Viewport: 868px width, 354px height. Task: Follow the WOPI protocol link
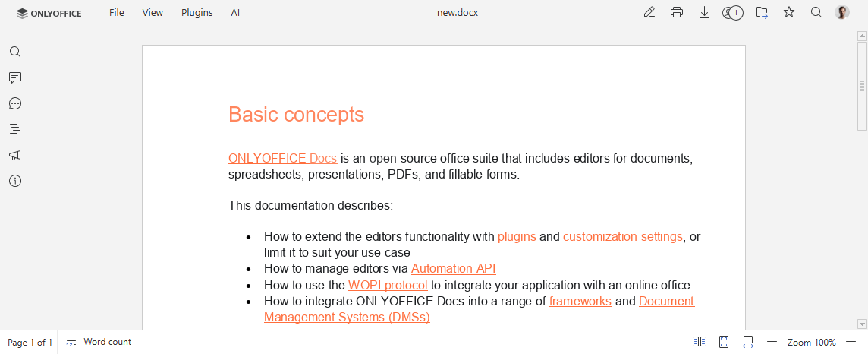click(388, 286)
